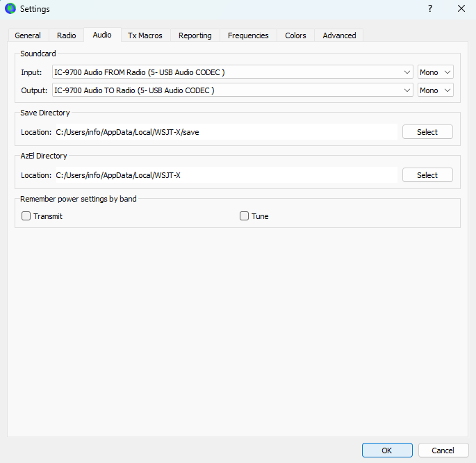This screenshot has width=476, height=463.
Task: Toggle the Tune power checkbox
Action: point(245,216)
